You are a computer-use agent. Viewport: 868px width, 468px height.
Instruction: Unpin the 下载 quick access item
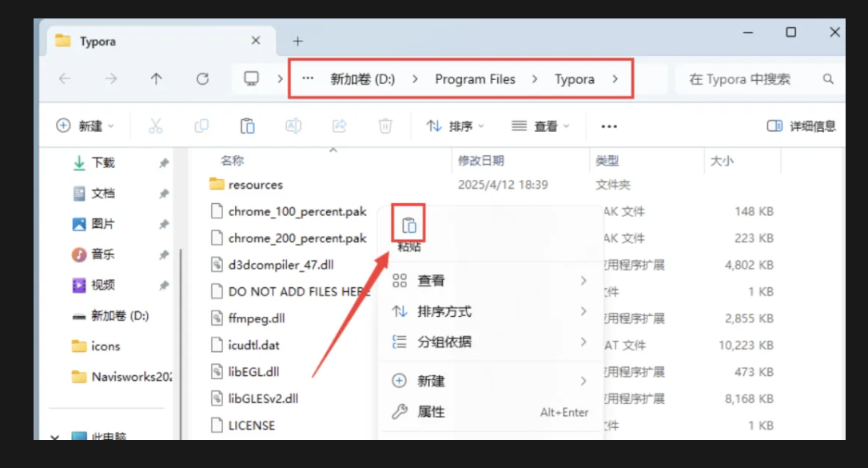[x=164, y=163]
